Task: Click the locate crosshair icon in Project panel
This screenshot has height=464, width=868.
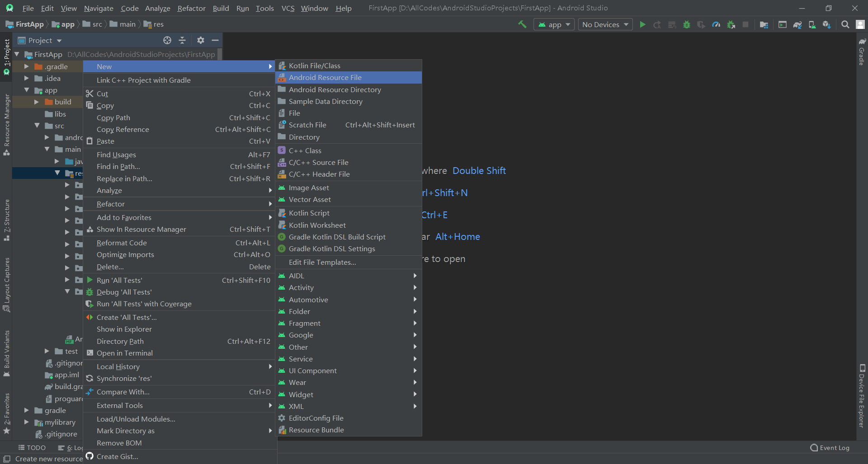Action: [x=167, y=40]
